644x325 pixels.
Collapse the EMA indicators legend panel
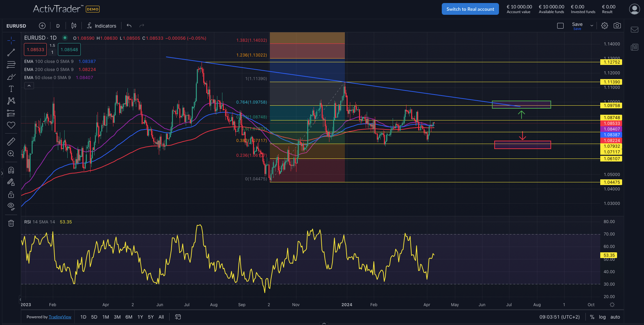pyautogui.click(x=29, y=85)
